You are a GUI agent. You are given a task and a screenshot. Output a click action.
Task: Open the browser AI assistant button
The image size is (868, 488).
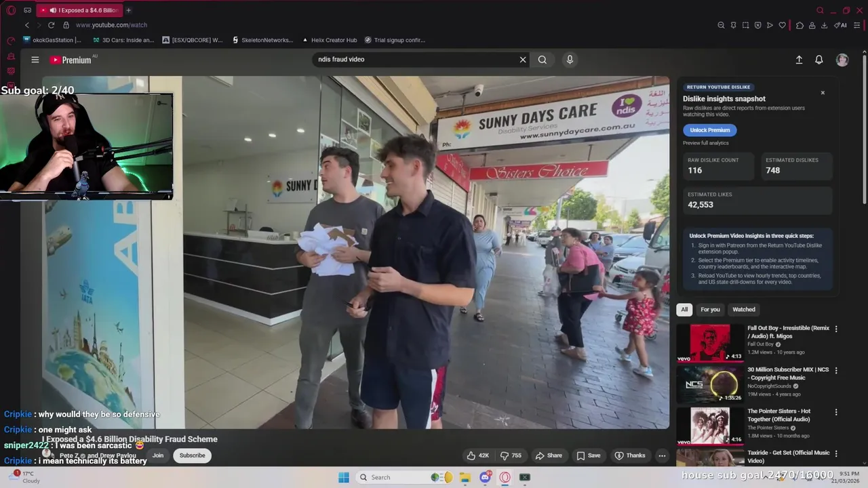[841, 25]
